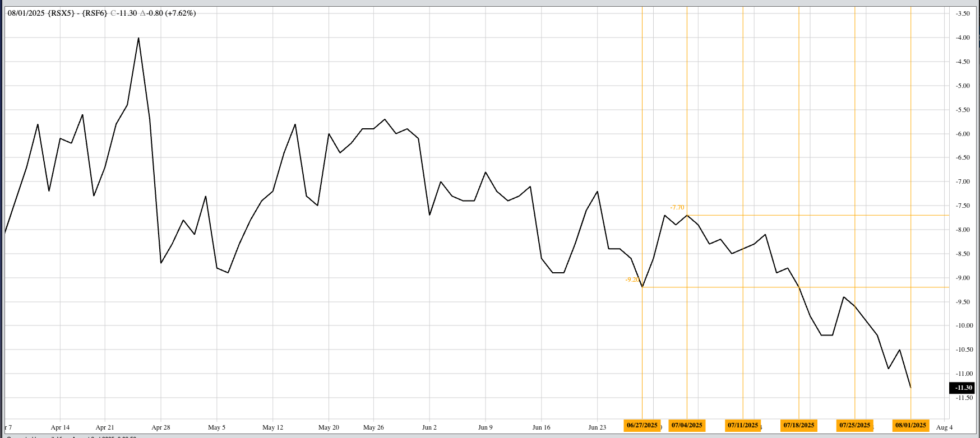Click the -11.00 price axis label
This screenshot has height=438, width=980.
(963, 374)
